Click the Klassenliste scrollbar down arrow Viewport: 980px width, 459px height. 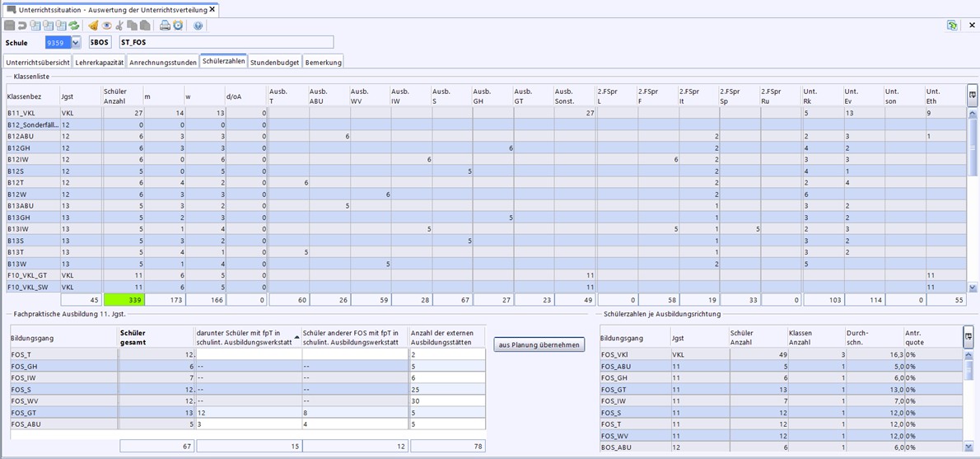973,288
